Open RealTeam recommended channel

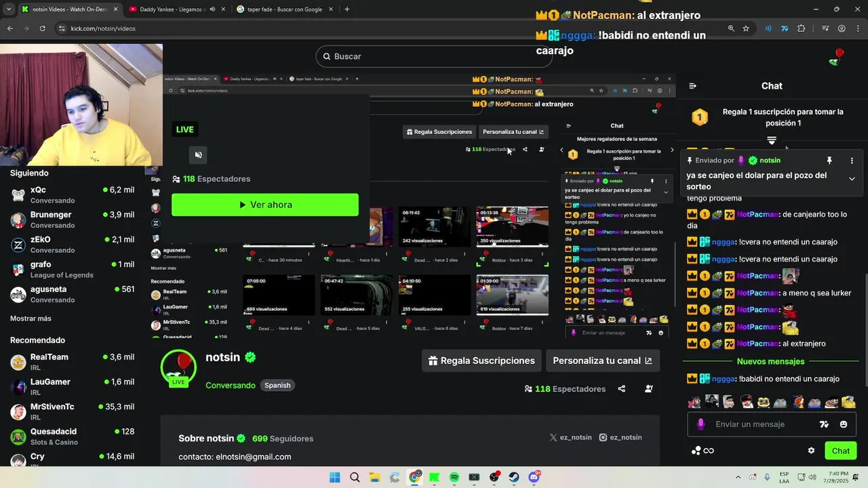point(72,362)
